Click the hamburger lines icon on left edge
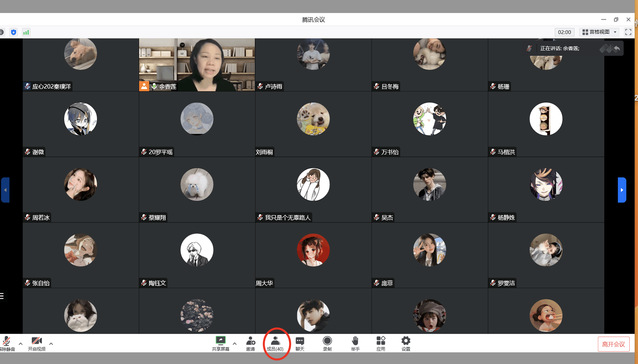638x364 pixels. [x=2, y=296]
